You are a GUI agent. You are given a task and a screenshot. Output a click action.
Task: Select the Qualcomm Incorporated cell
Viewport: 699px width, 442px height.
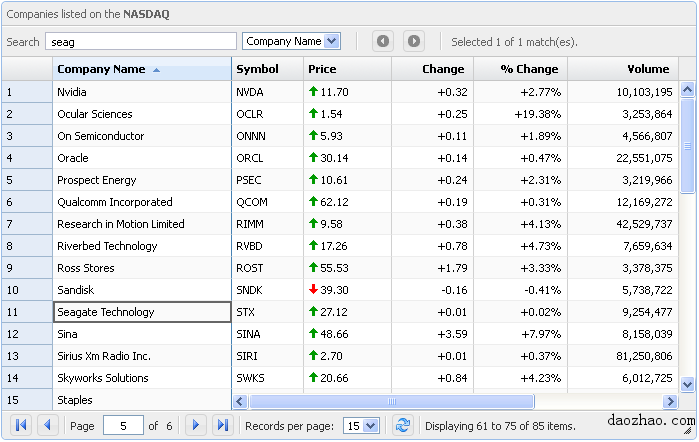tap(142, 202)
